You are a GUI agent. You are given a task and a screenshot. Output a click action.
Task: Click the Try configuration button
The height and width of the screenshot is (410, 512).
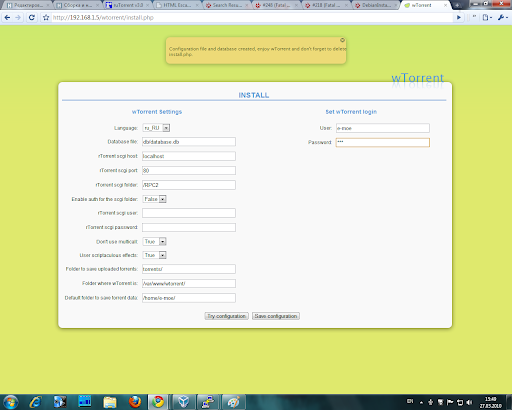226,316
